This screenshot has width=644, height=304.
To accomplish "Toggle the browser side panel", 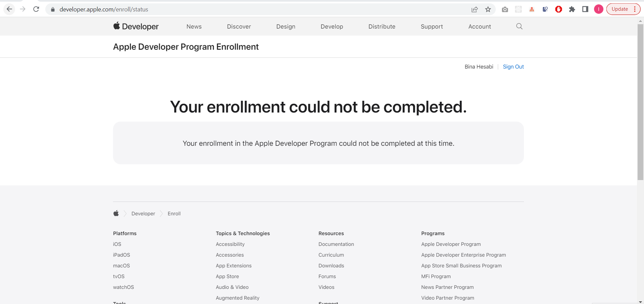I will pos(585,9).
